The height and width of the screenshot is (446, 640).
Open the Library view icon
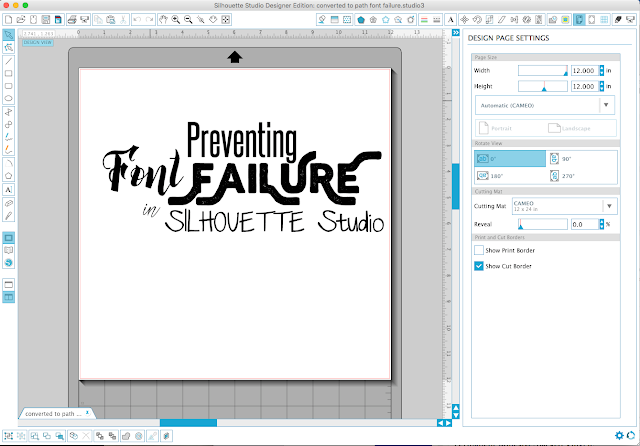pos(9,250)
